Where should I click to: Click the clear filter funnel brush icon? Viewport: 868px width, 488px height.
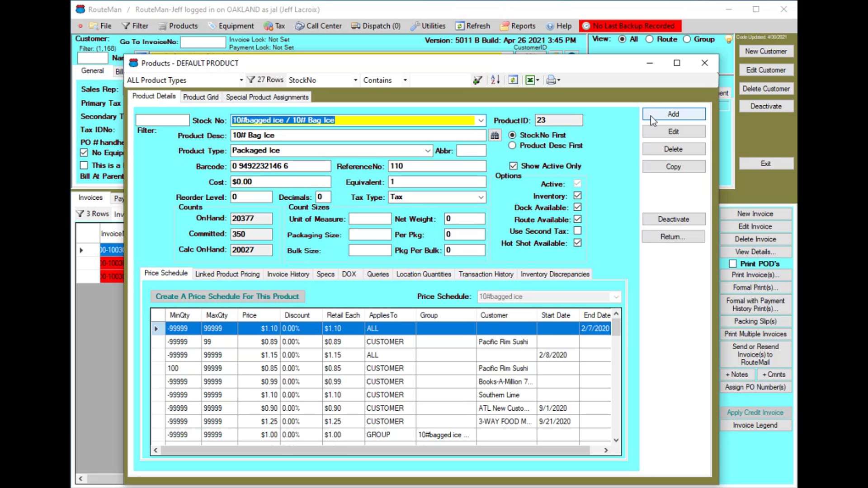pos(477,80)
